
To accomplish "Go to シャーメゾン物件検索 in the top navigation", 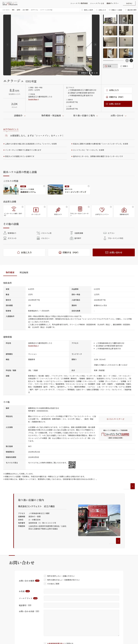I will point(79,4).
